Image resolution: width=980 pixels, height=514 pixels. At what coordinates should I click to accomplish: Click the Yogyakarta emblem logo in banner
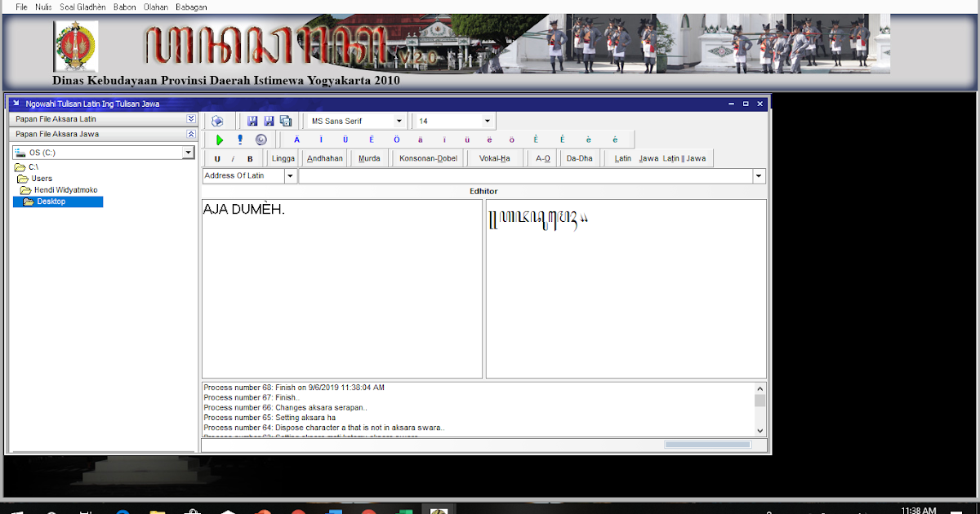(x=76, y=46)
